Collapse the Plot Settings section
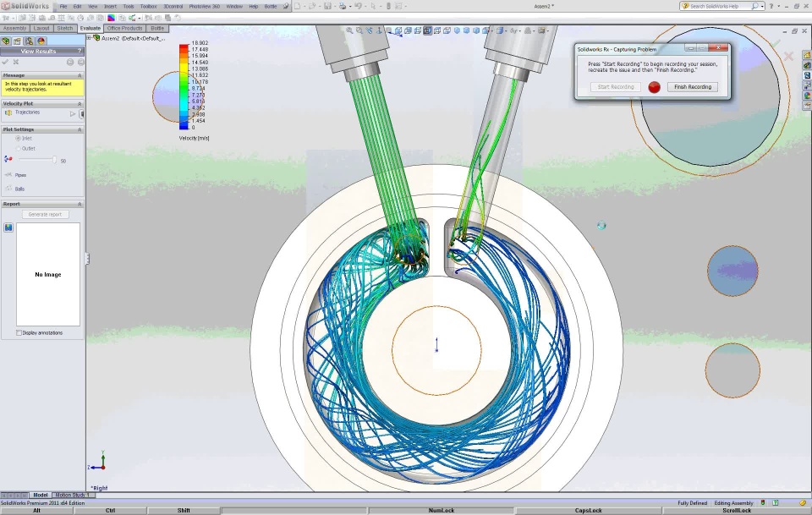This screenshot has width=812, height=515. pos(80,129)
